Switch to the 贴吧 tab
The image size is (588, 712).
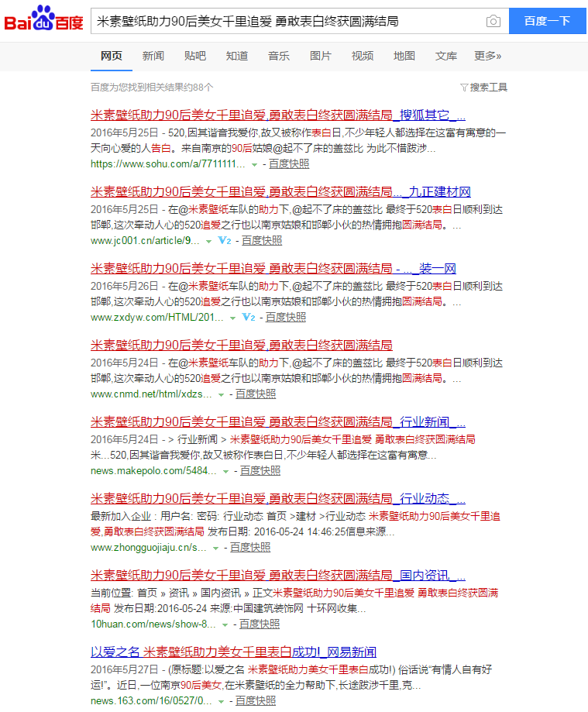coord(195,56)
